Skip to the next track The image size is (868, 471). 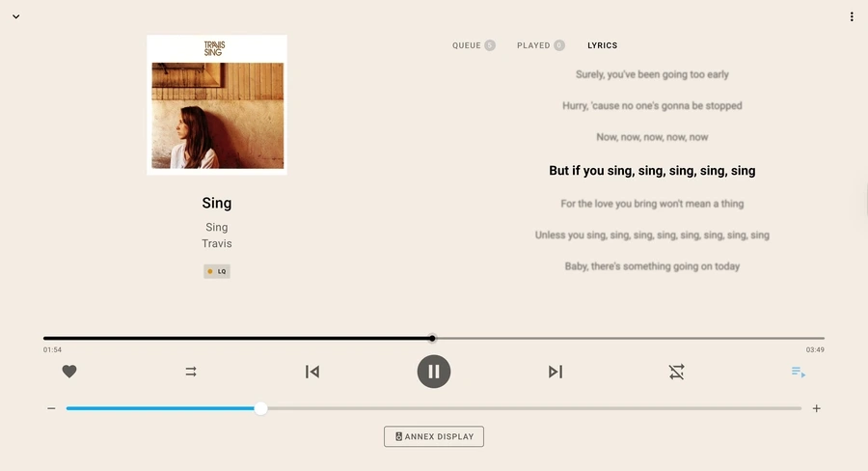(x=556, y=372)
